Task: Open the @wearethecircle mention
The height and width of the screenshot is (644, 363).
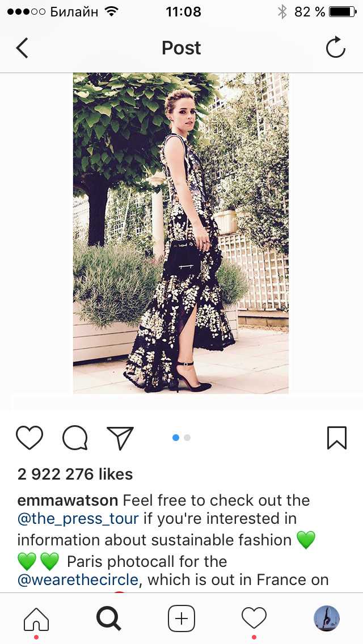Action: point(78,580)
